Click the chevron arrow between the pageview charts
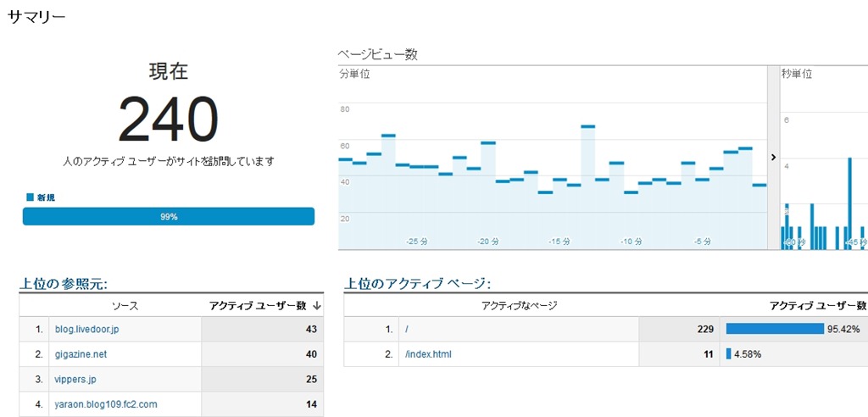The image size is (868, 417). pos(773,157)
